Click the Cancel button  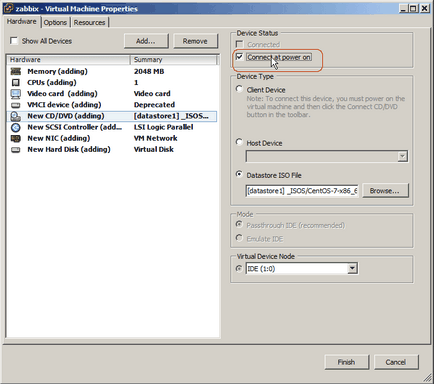click(x=396, y=362)
